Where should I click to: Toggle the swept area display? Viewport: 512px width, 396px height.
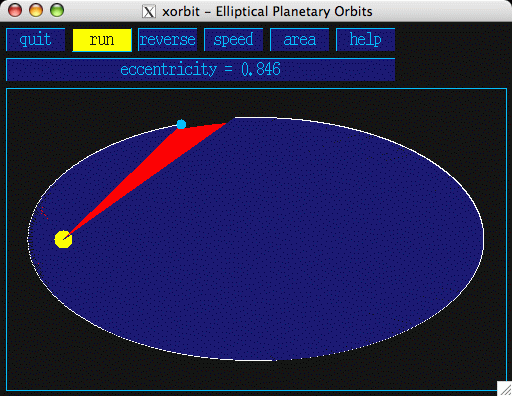pos(299,40)
